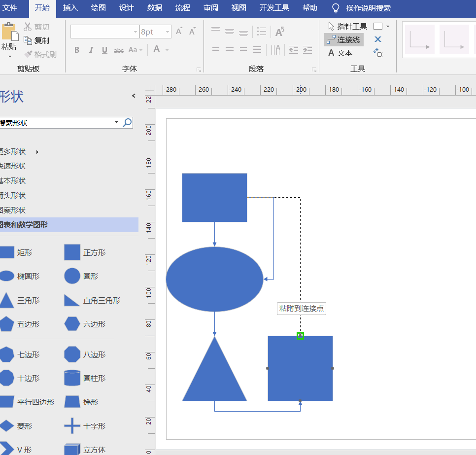The image size is (476, 455).
Task: Increase font size with larger A icon
Action: 179,31
